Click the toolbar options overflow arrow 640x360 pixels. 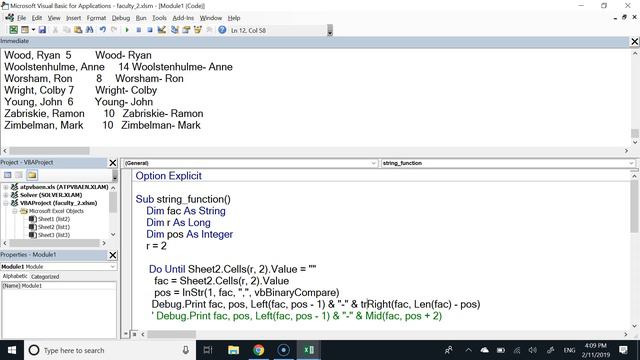point(330,31)
